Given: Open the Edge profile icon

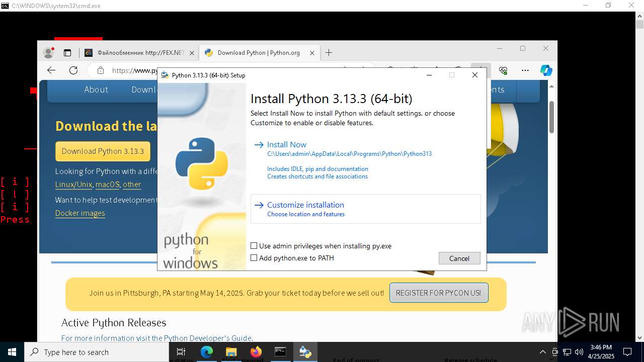Looking at the screenshot, I should click(49, 52).
